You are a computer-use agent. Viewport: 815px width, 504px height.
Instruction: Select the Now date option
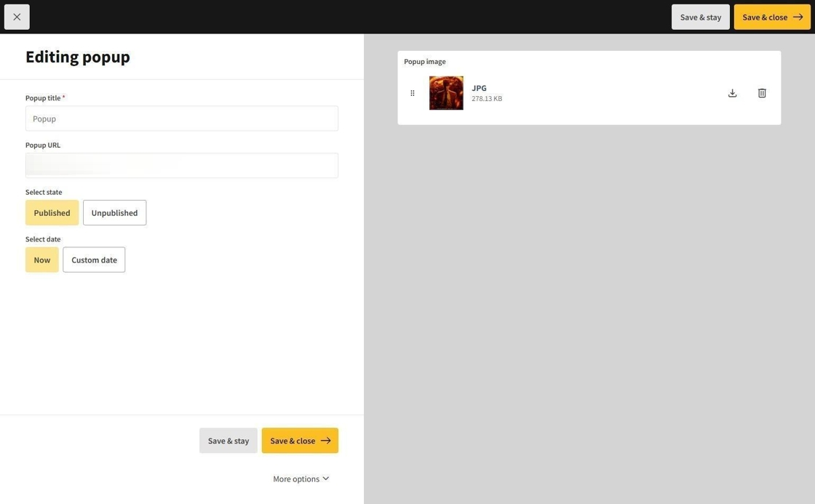tap(42, 260)
